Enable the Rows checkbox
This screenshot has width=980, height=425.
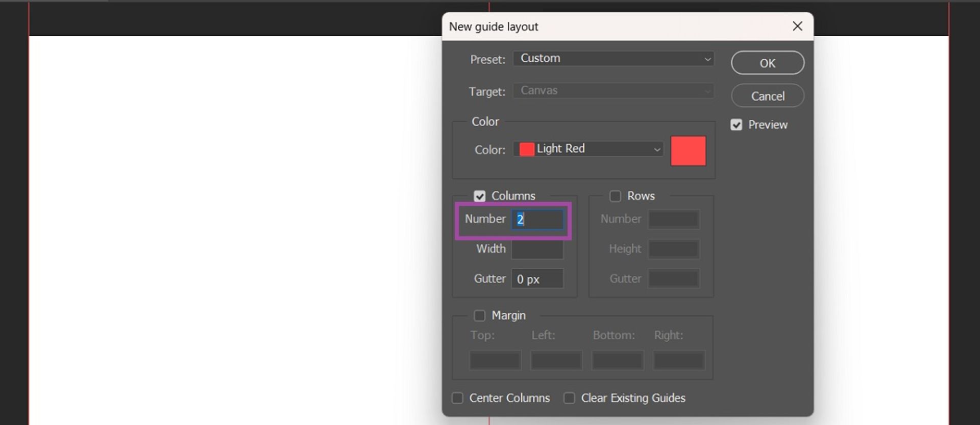pos(615,196)
